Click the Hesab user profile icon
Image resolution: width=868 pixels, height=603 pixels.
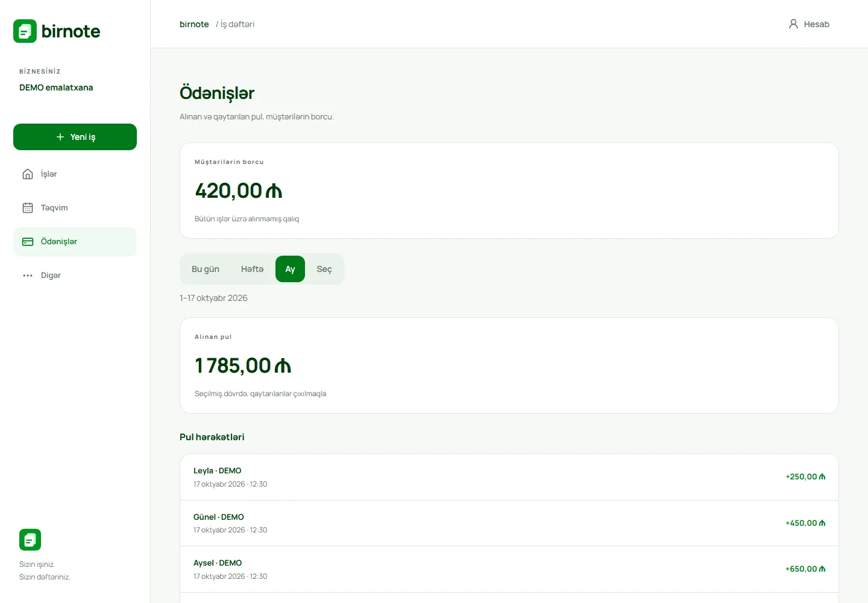pyautogui.click(x=793, y=24)
